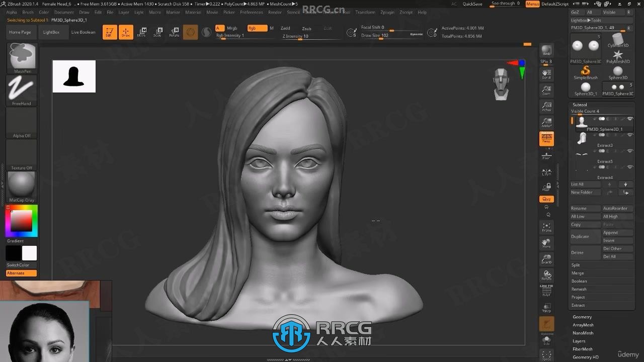The height and width of the screenshot is (362, 644).
Task: Click the camera head orientation widget
Action: 501,84
